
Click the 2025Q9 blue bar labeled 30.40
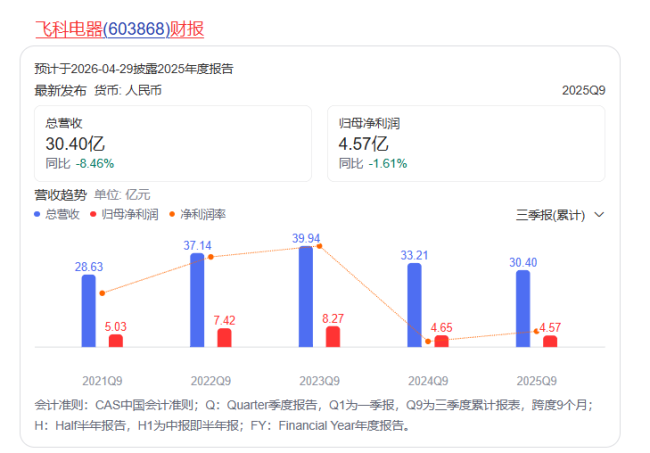coord(523,309)
